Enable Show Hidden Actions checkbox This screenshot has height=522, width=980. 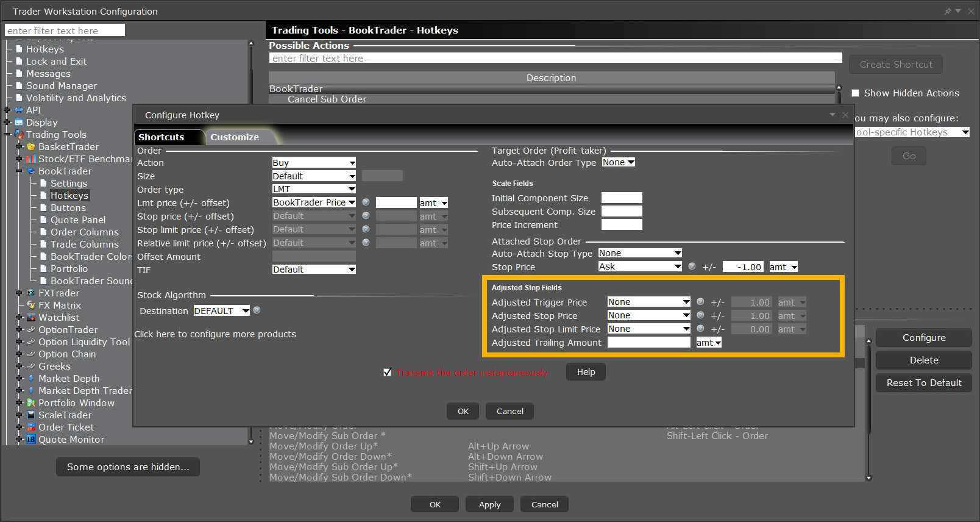[x=856, y=93]
